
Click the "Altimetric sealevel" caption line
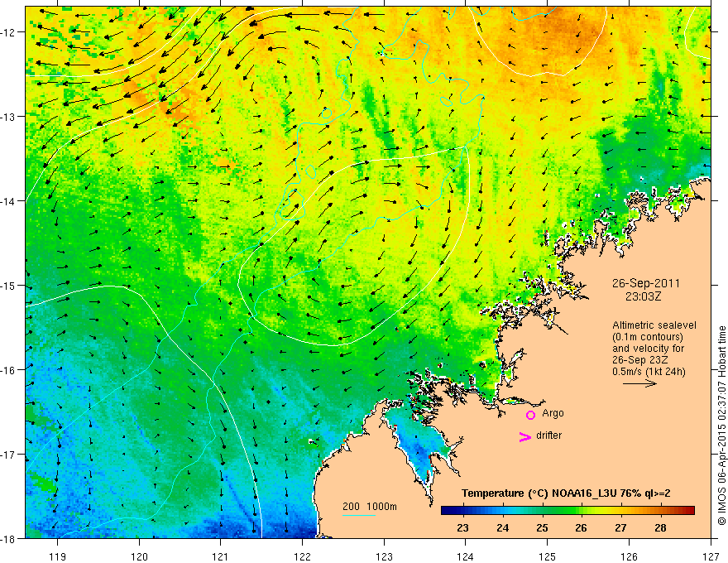(654, 325)
